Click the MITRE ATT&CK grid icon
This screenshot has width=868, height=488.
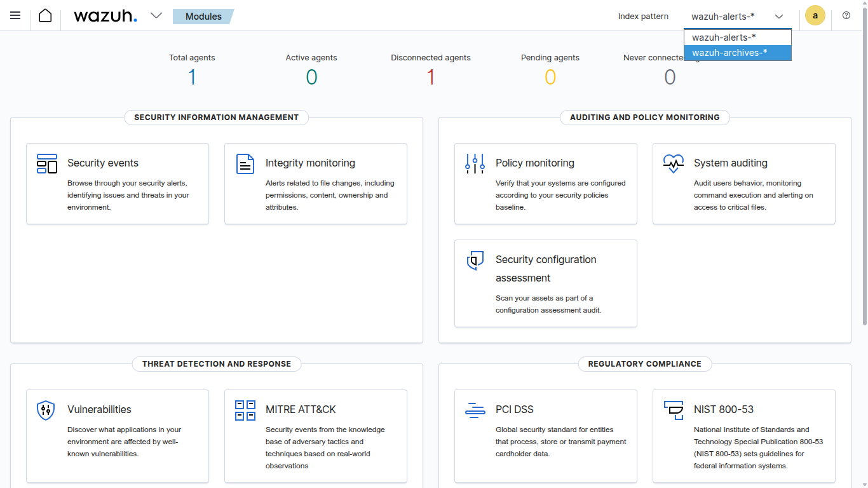[x=245, y=410]
